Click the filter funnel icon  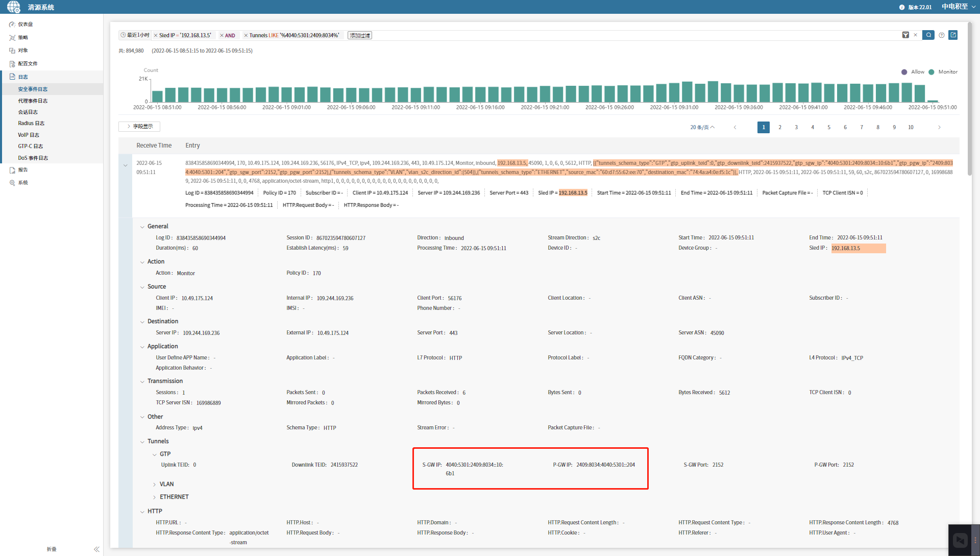(x=905, y=35)
